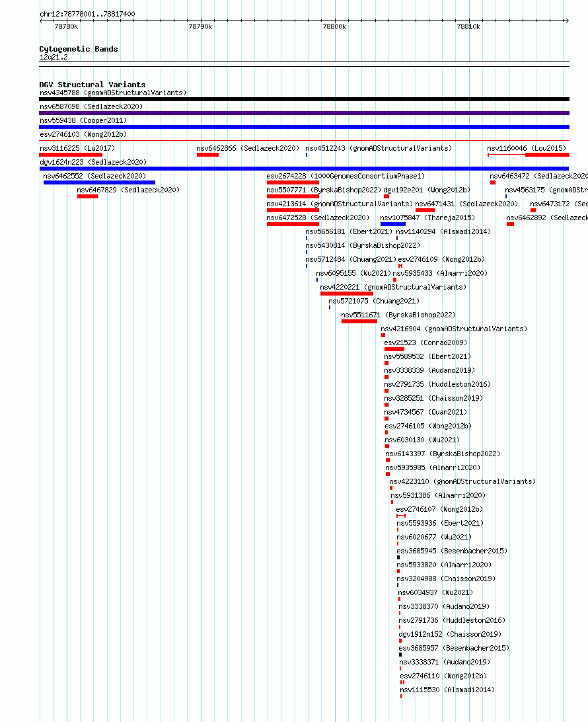Open nsv5430814 (ByrskaBishop2022) label
Screen dimensions: 588x722
tap(363, 245)
